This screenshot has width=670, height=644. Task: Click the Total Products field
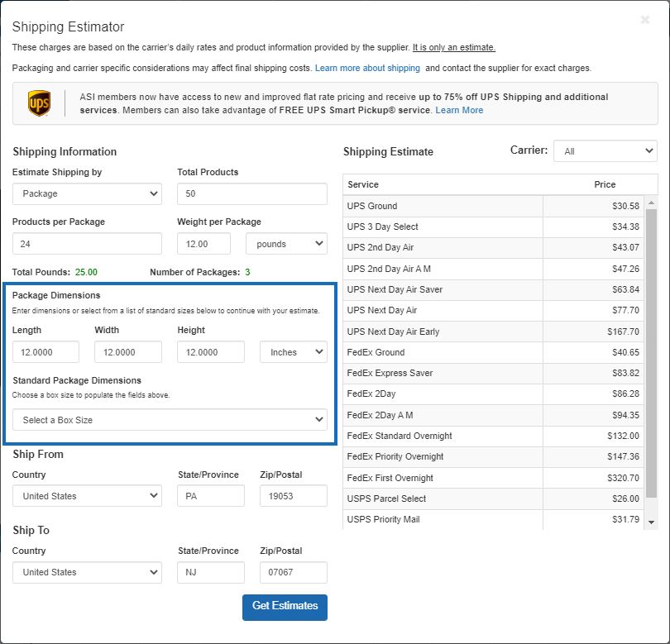coord(252,194)
